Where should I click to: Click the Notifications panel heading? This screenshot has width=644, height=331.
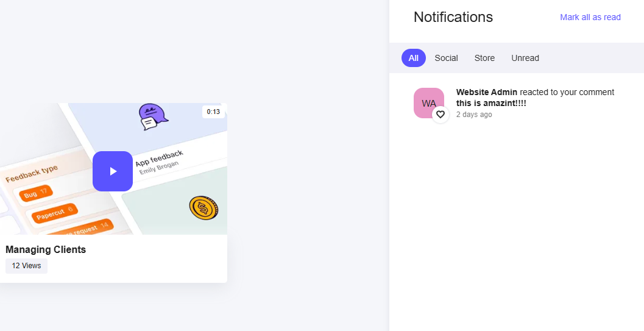[x=453, y=17]
